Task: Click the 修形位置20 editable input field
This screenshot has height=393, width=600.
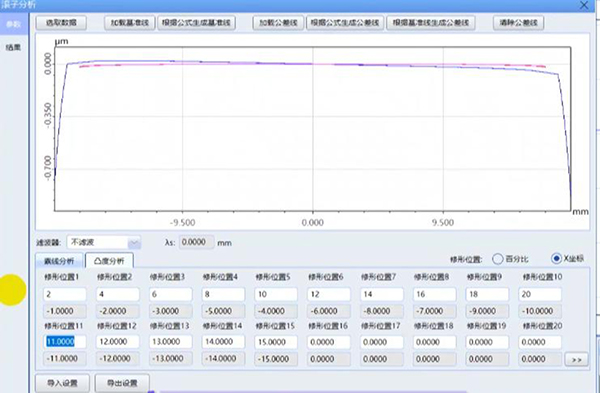Action: [x=540, y=342]
